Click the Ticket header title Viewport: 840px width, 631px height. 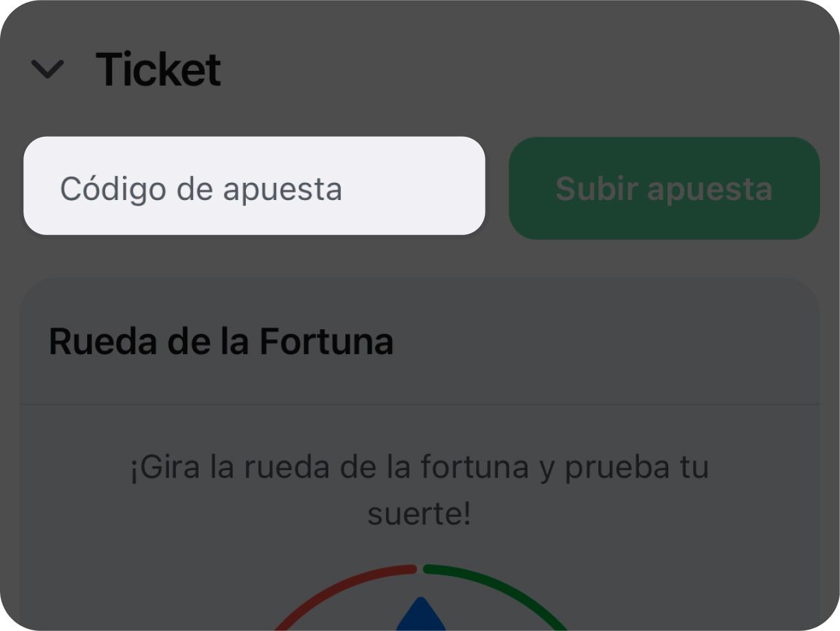click(158, 69)
